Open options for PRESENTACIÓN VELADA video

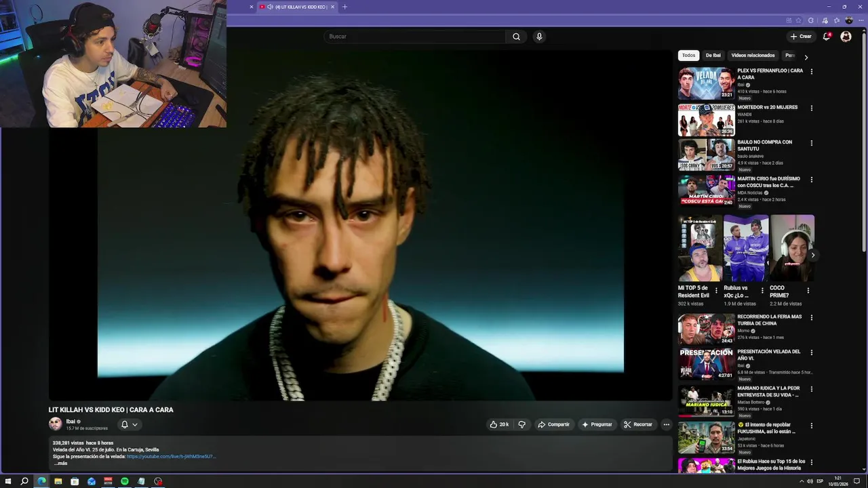click(x=811, y=352)
